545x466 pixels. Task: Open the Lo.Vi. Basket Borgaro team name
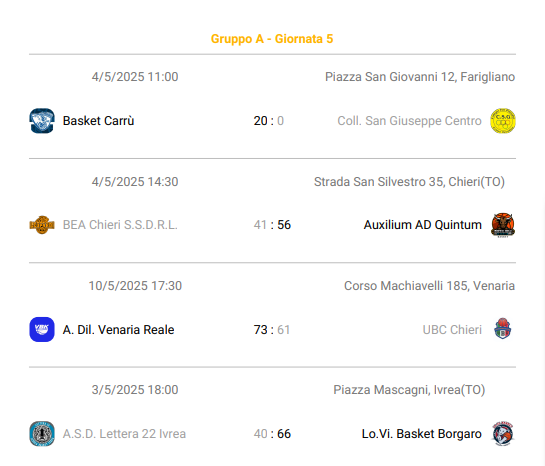coord(422,434)
